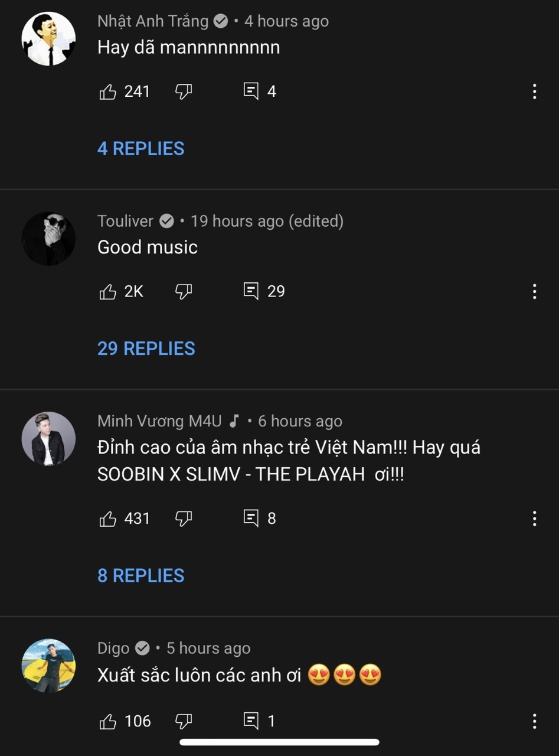Tap Nhật Anh Trắng's avatar

[48, 38]
